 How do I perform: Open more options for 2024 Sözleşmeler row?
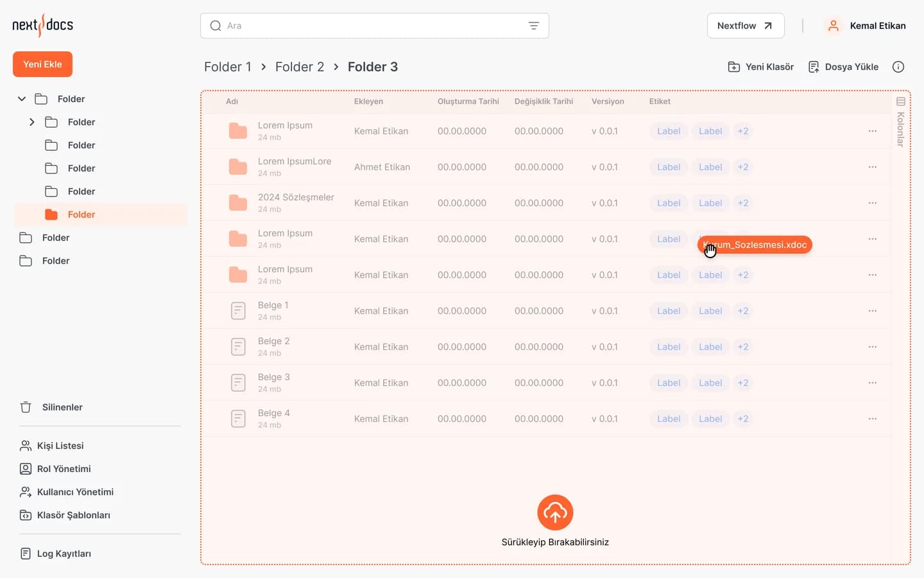point(873,203)
